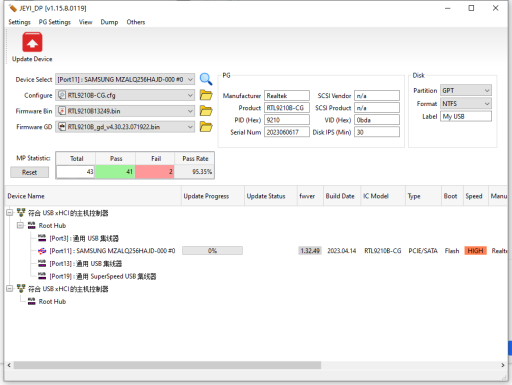Click the Build Date column header
This screenshot has height=385, width=512.
342,196
